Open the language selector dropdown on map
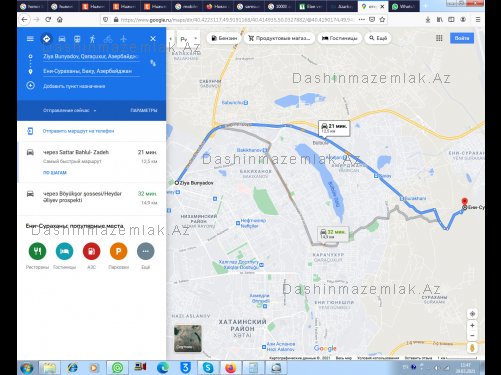Image resolution: width=501 pixels, height=375 pixels. click(x=188, y=39)
